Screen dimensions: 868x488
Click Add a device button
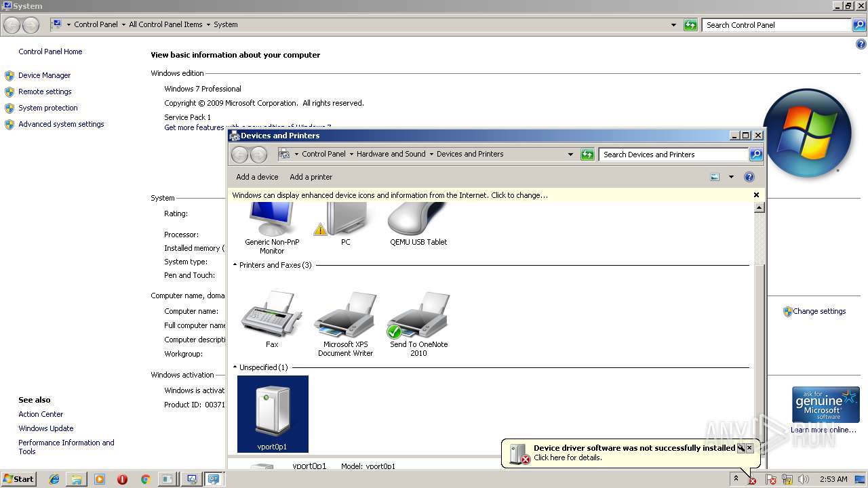pyautogui.click(x=257, y=177)
